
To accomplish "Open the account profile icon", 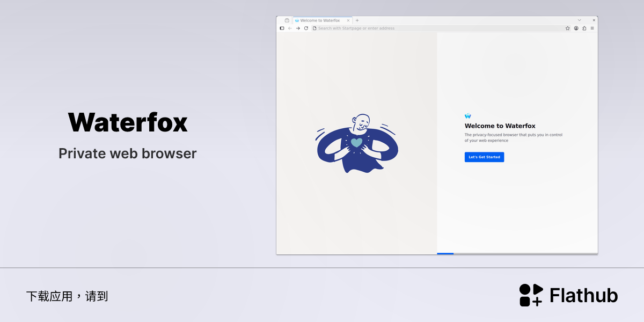I will tap(576, 28).
